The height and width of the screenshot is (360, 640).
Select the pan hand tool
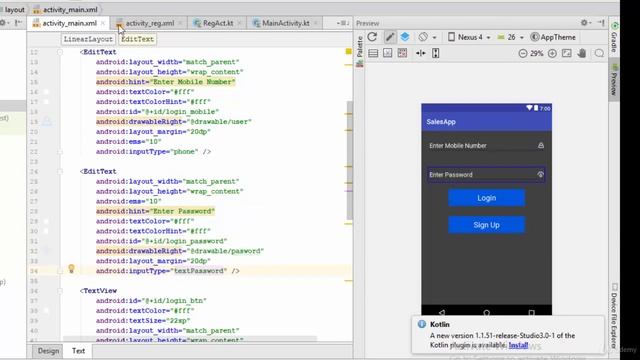(582, 53)
